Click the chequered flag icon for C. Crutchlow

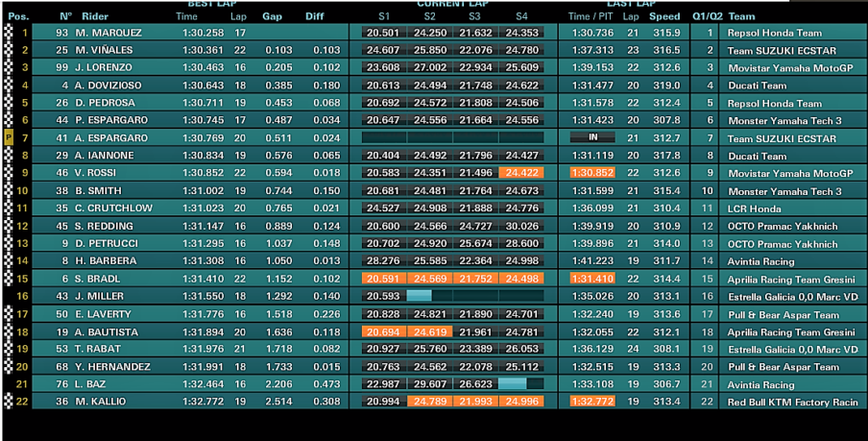8,208
